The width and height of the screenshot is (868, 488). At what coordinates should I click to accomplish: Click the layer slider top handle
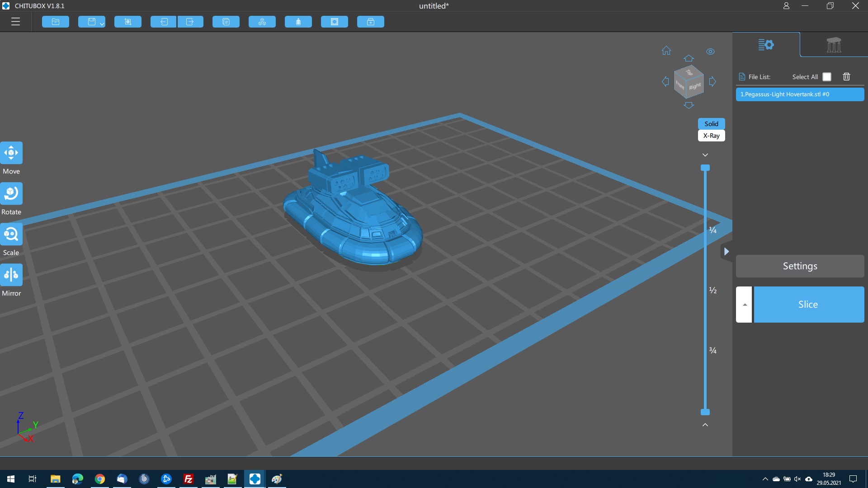[x=705, y=168]
